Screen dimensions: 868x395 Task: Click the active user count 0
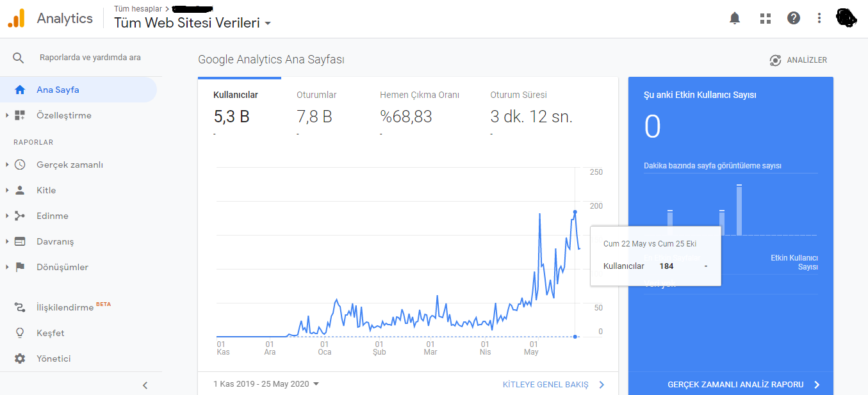(652, 127)
